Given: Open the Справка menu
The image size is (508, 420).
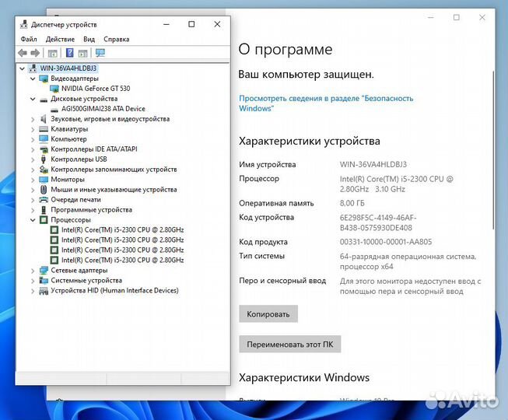Looking at the screenshot, I should pos(117,39).
